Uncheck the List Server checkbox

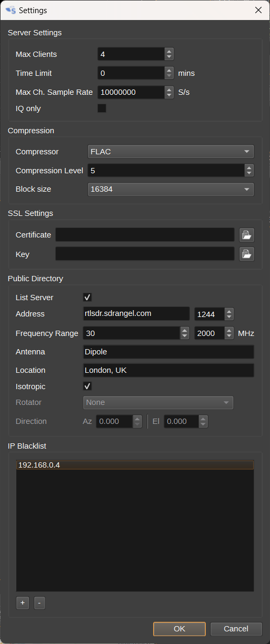(x=88, y=298)
